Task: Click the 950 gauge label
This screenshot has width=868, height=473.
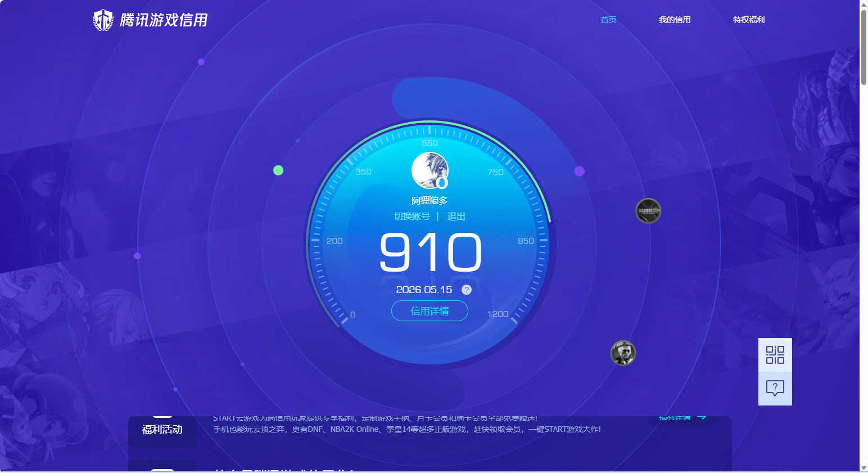Action: 526,241
